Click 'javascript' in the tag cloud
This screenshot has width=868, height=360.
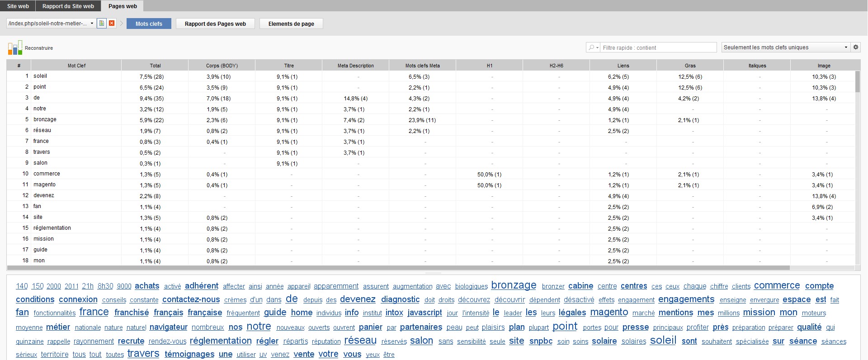pyautogui.click(x=425, y=313)
